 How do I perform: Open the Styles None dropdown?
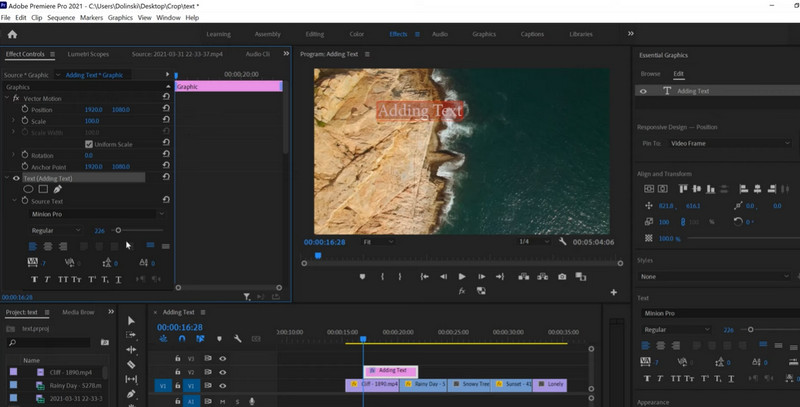tap(715, 276)
